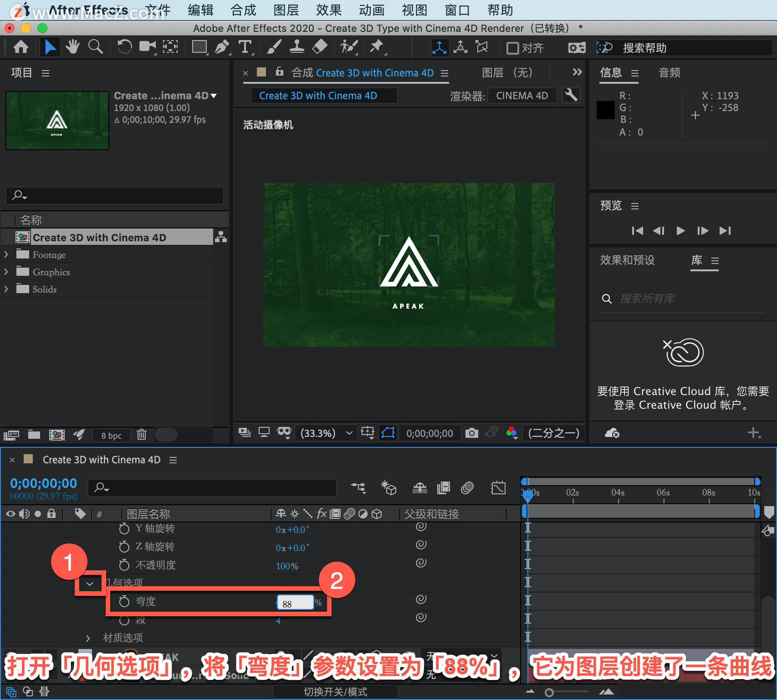Select the Roto Brush tool
Screen dimensions: 777x700
349,47
